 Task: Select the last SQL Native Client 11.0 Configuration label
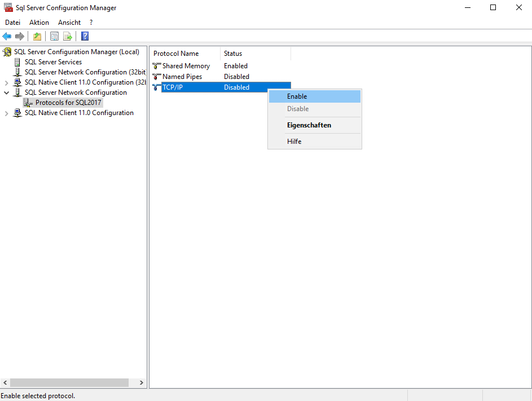pyautogui.click(x=79, y=113)
